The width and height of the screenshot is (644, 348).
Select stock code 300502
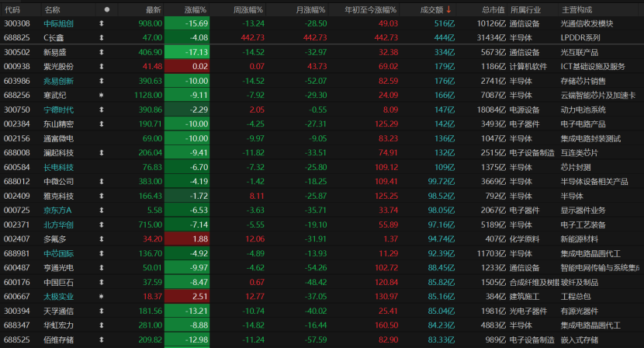[x=17, y=53]
